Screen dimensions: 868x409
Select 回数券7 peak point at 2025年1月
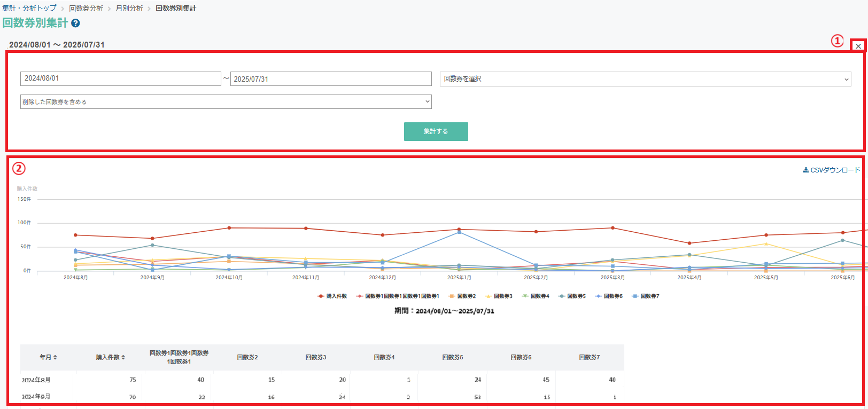point(459,232)
